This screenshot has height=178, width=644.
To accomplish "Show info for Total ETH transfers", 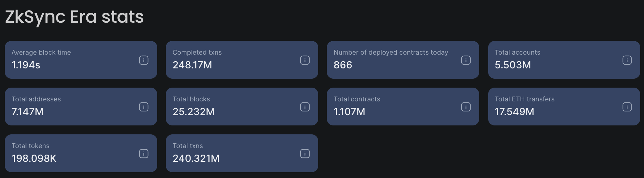I will pyautogui.click(x=627, y=107).
